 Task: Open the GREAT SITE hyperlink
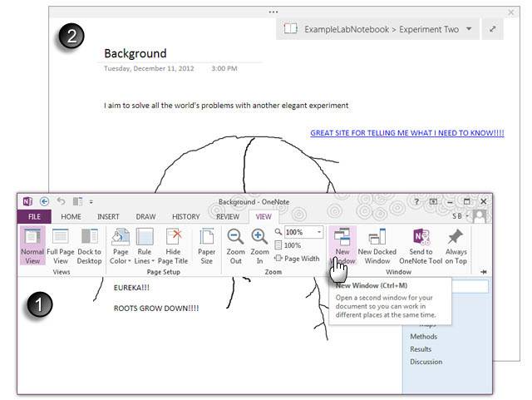click(x=407, y=133)
